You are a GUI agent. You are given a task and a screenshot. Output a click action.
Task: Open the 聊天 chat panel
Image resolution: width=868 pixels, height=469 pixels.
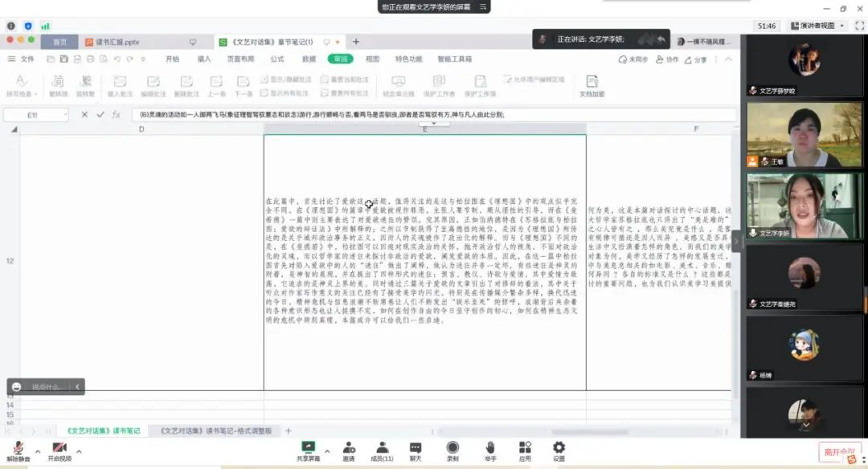click(x=416, y=450)
